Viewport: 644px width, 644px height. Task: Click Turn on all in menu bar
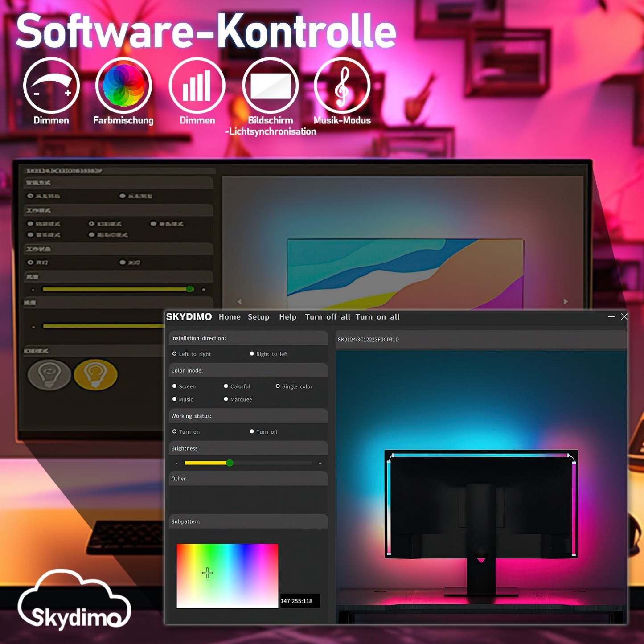click(x=377, y=317)
